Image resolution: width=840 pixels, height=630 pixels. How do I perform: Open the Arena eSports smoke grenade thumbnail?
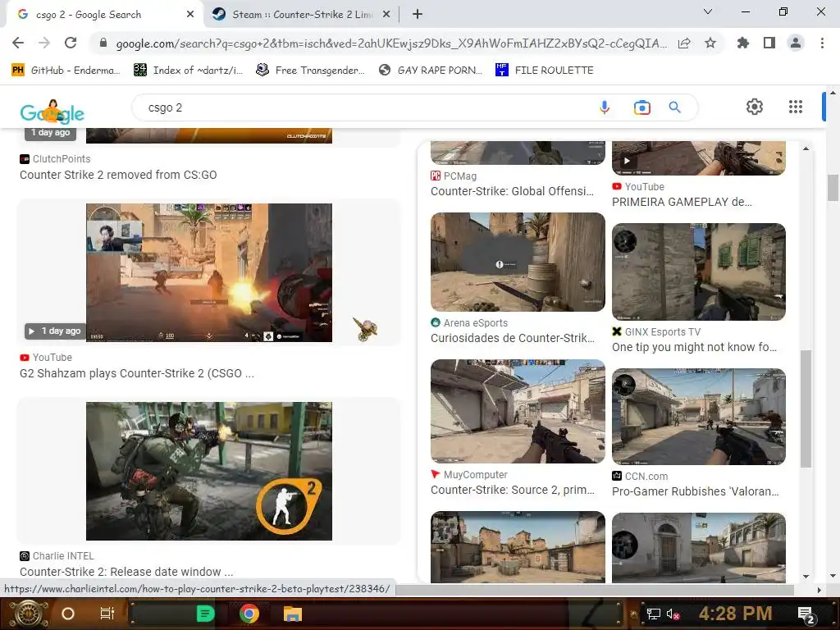518,262
